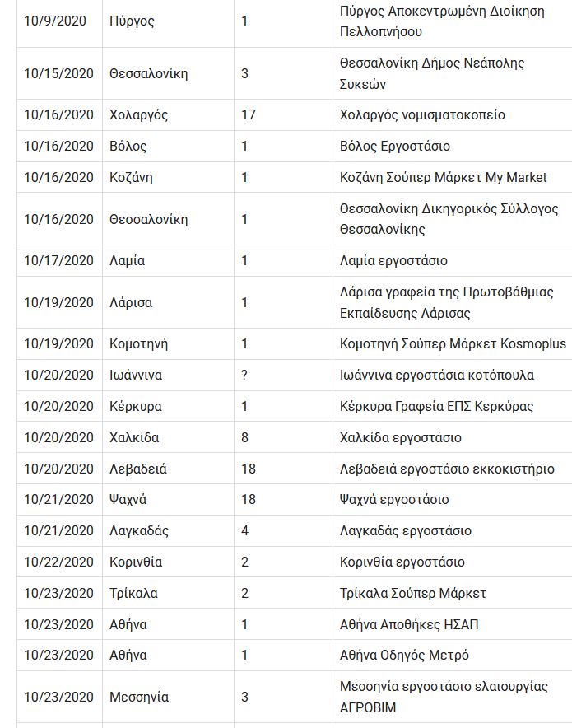Click the "Βόλος Εργοστάσιο" description cell
Image resolution: width=572 pixels, height=728 pixels.
tap(394, 147)
